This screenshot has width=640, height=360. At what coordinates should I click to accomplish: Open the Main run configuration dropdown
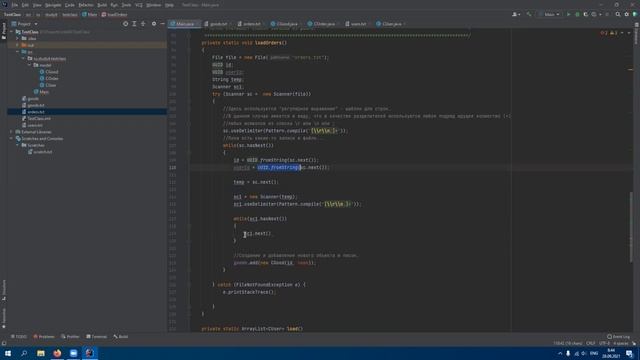549,14
